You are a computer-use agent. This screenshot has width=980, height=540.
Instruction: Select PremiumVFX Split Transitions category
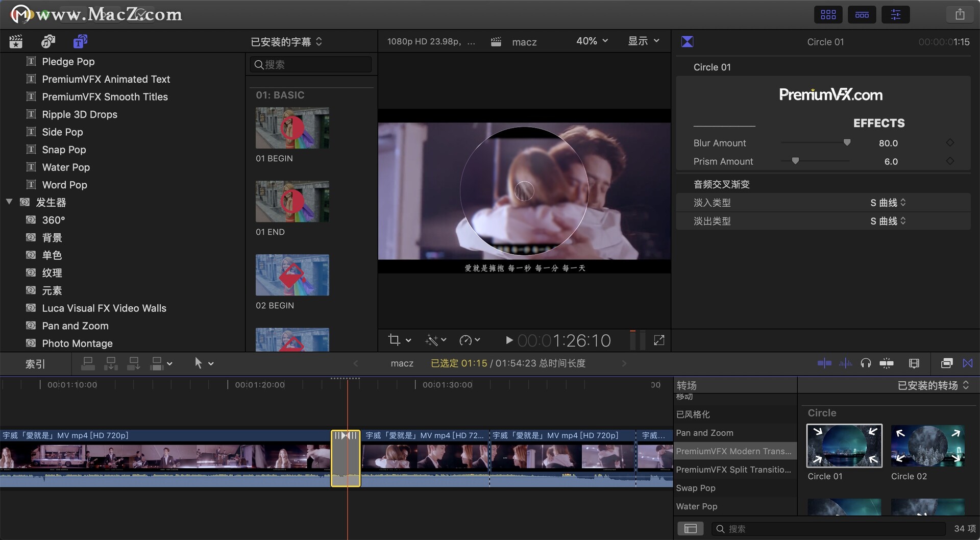[x=736, y=470]
